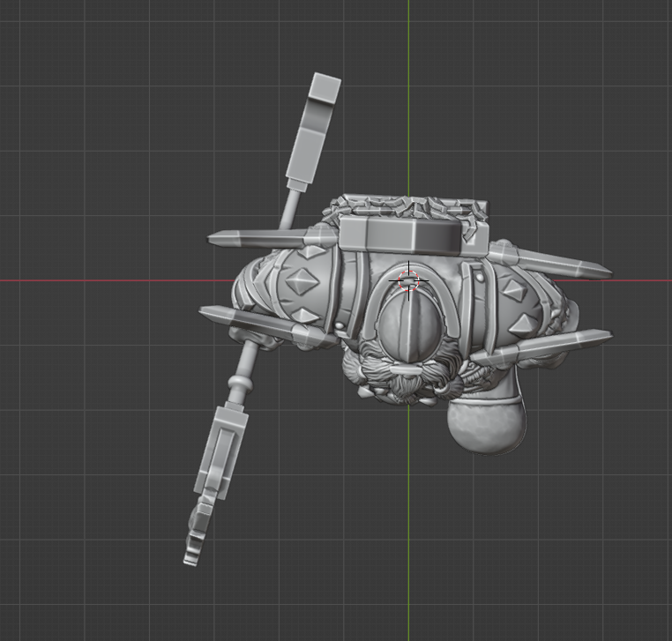Select the small rivet on the left strap
This screenshot has height=641, width=672.
340,326
